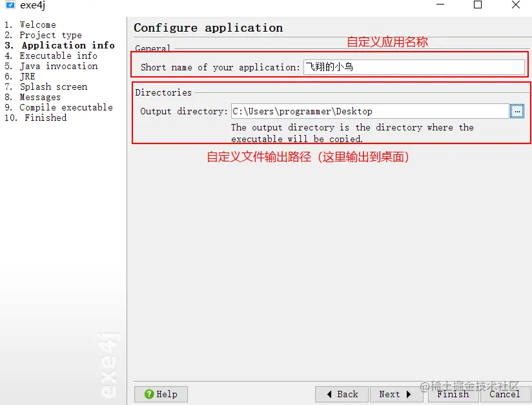The image size is (532, 405).
Task: Click the output directory description text
Action: (352, 133)
